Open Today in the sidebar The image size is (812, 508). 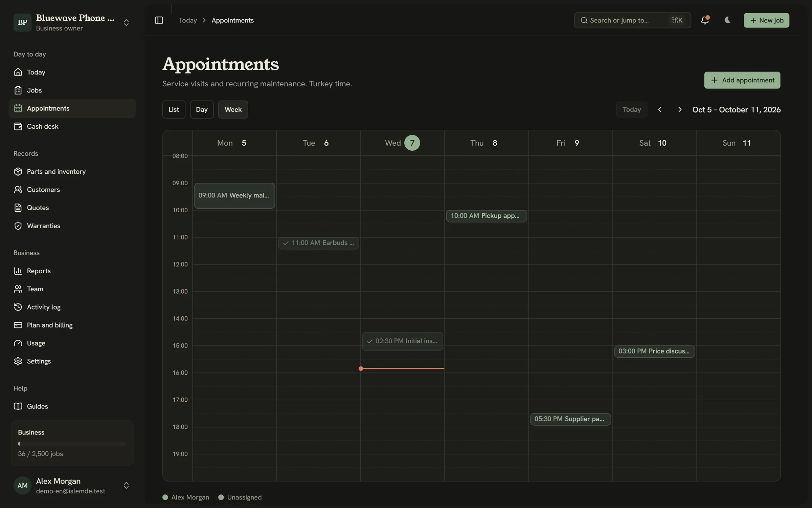pyautogui.click(x=72, y=72)
